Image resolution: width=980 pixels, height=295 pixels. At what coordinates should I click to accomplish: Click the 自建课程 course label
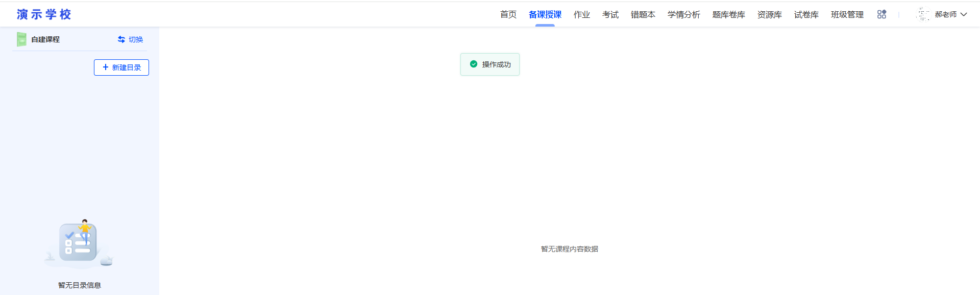[x=45, y=39]
